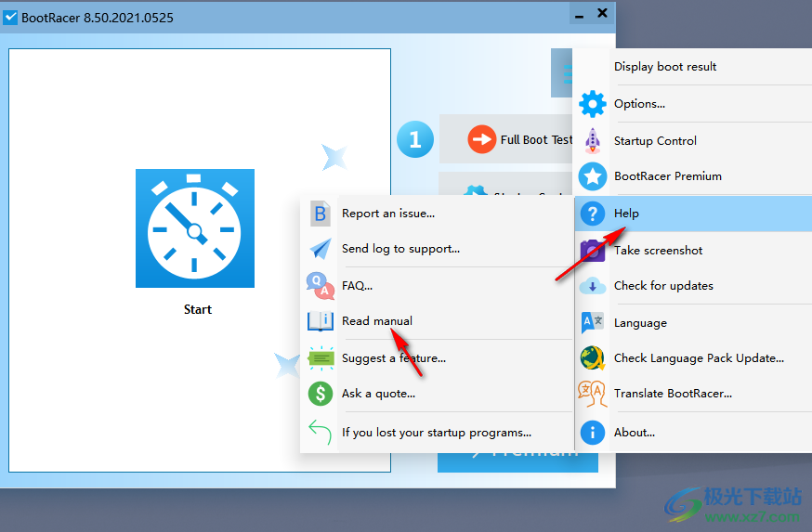Open About... menu entry
This screenshot has height=532, width=812.
(693, 433)
